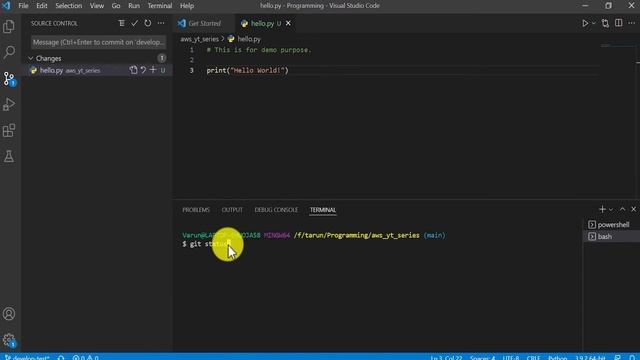Switch to the Output panel tab
640x360 pixels.
tap(232, 210)
